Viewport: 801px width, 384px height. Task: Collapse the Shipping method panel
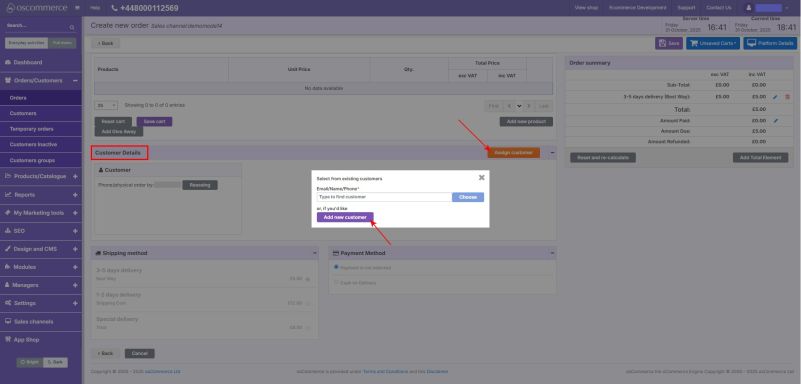pos(314,253)
